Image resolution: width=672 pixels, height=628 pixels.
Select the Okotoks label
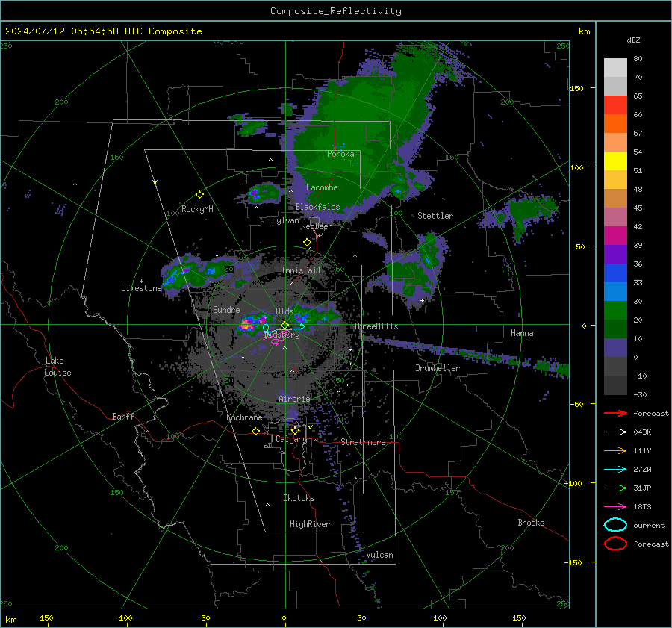pyautogui.click(x=299, y=498)
